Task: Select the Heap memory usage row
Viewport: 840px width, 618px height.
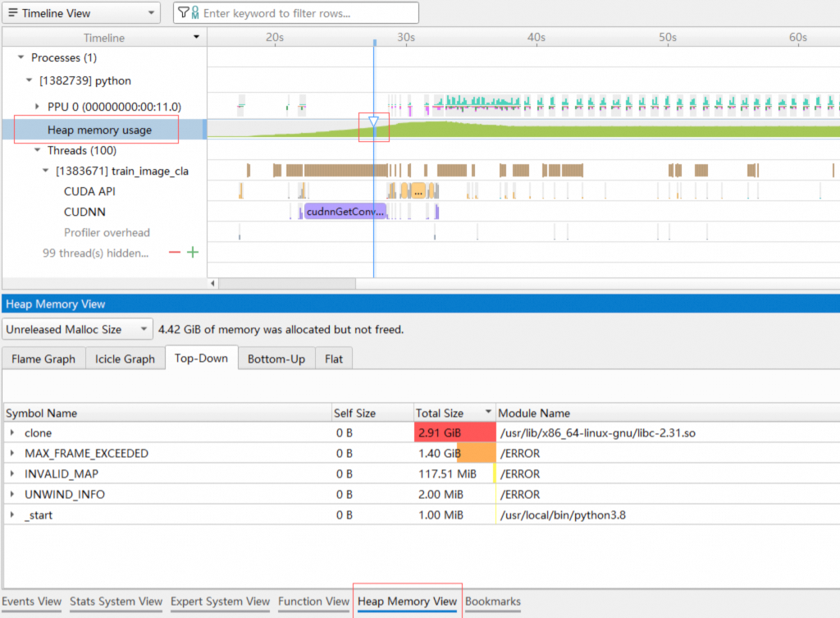Action: pyautogui.click(x=99, y=130)
